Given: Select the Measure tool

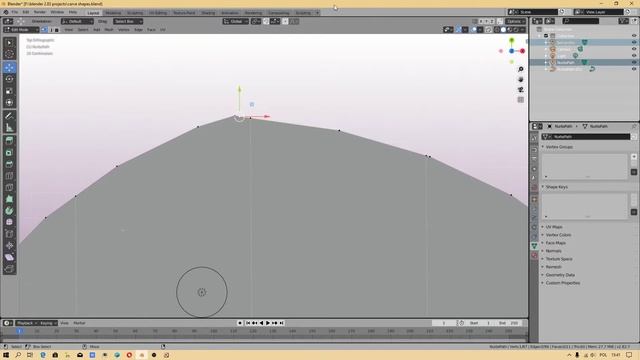Looking at the screenshot, I should pos(9,128).
